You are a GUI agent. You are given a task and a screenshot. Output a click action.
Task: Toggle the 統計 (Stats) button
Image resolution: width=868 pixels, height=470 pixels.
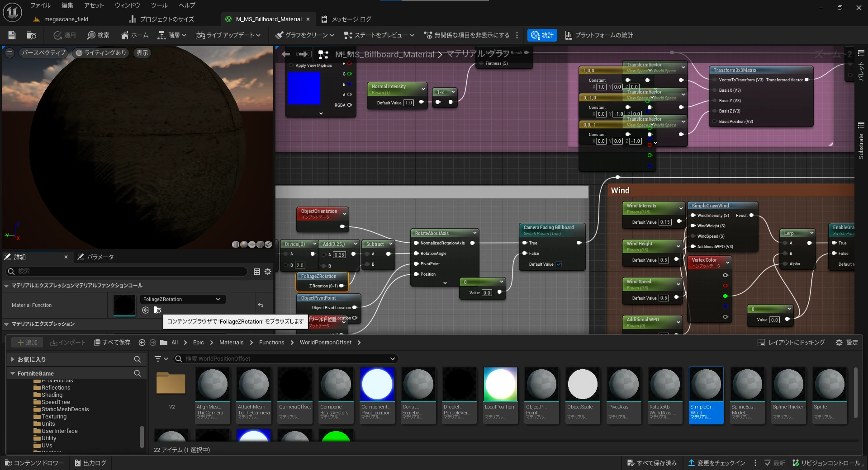pos(542,35)
